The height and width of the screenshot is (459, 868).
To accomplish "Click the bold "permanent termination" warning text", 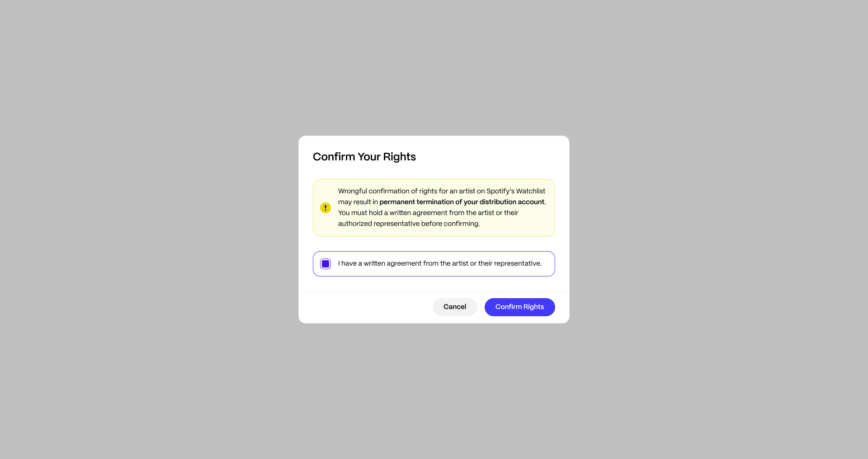I will [x=462, y=202].
